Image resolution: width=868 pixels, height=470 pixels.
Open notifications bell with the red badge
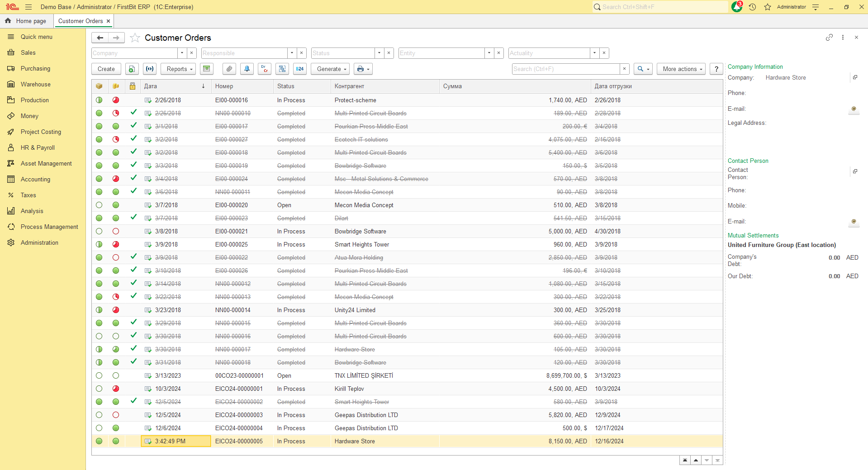tap(737, 7)
